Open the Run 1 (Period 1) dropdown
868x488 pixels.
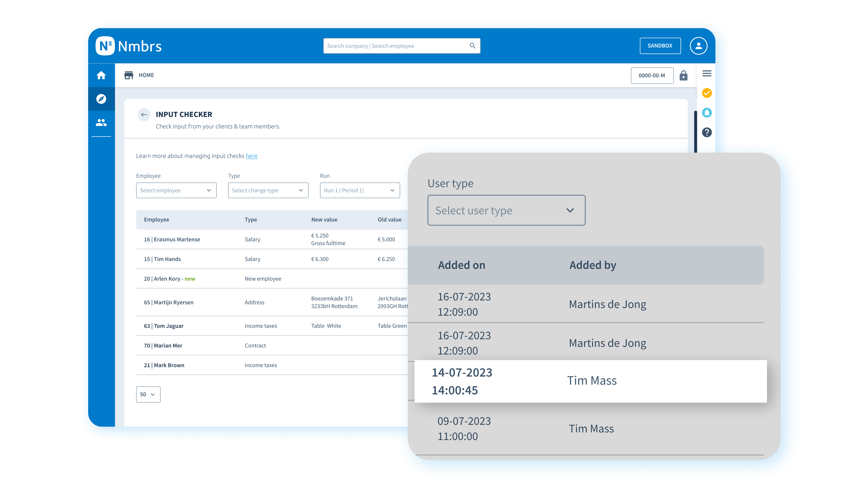(360, 190)
